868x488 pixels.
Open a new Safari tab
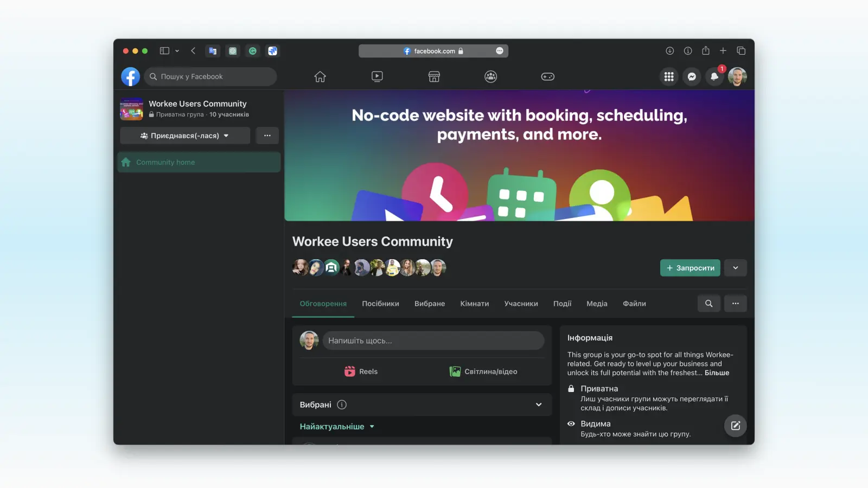point(723,51)
